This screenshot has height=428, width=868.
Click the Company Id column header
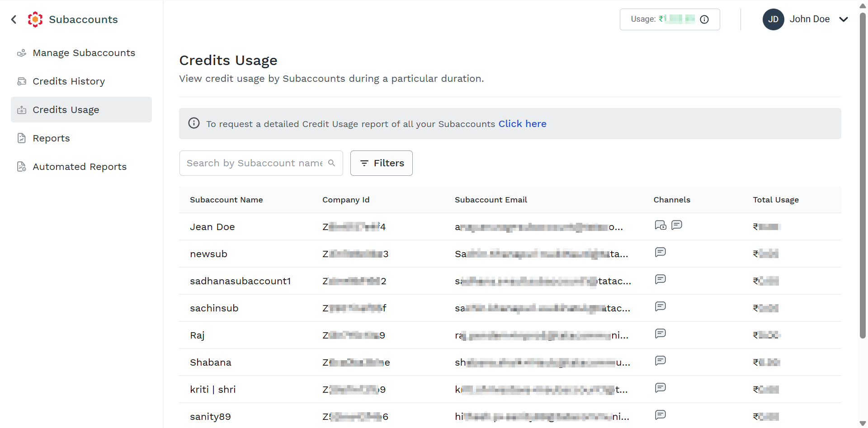pos(346,200)
